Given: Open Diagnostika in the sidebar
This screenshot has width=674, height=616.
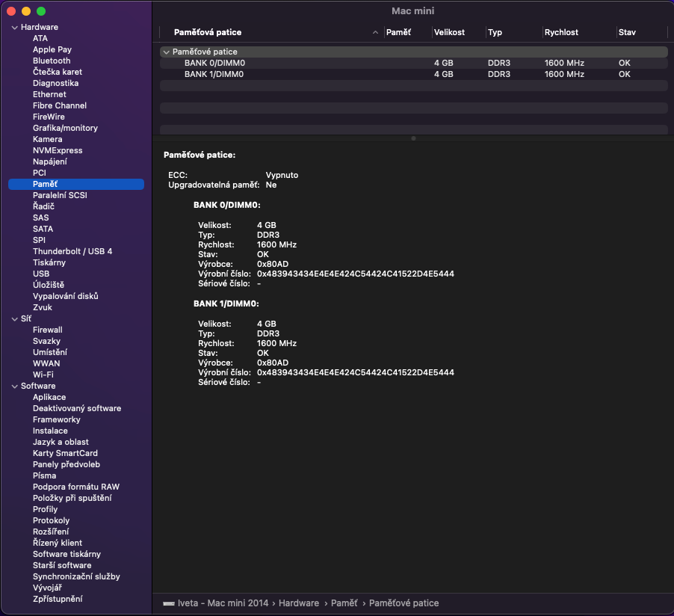Looking at the screenshot, I should click(55, 83).
